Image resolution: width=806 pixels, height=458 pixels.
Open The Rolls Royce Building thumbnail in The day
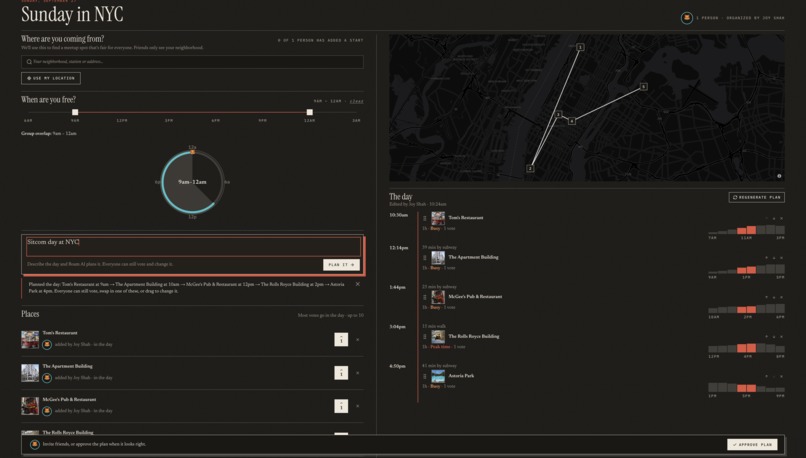point(438,337)
